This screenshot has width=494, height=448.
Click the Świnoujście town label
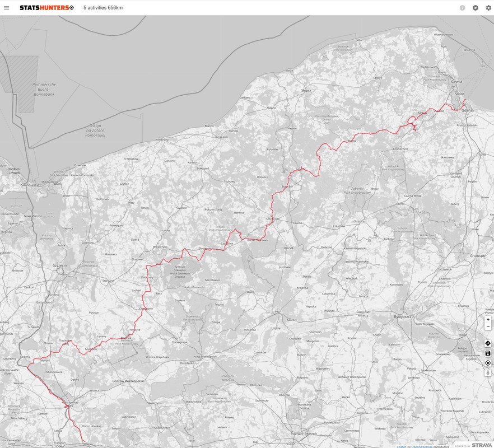(x=30, y=185)
